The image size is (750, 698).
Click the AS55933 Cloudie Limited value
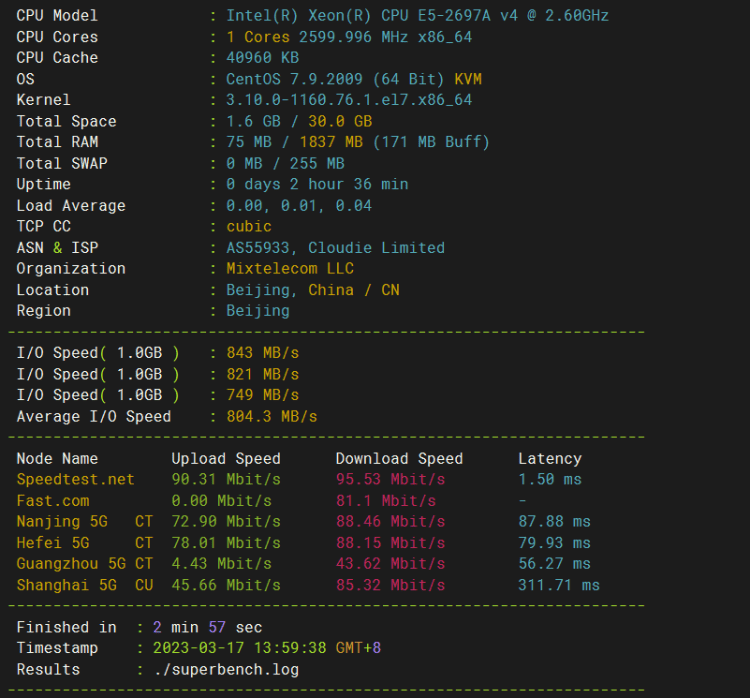(x=335, y=248)
